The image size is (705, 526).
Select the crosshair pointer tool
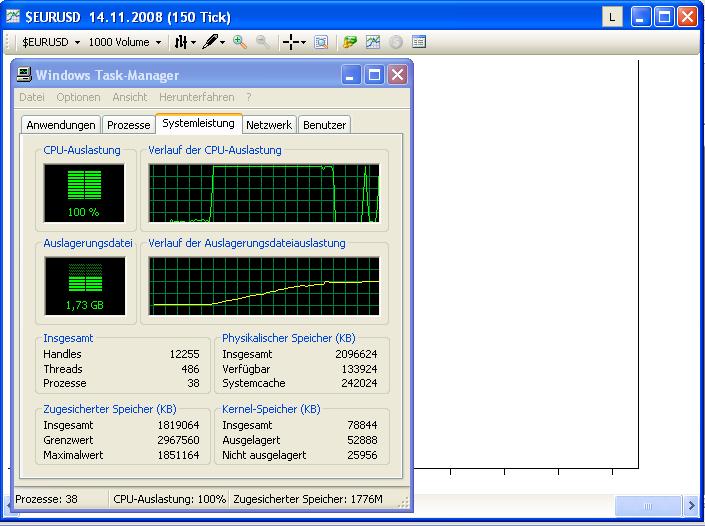click(290, 42)
